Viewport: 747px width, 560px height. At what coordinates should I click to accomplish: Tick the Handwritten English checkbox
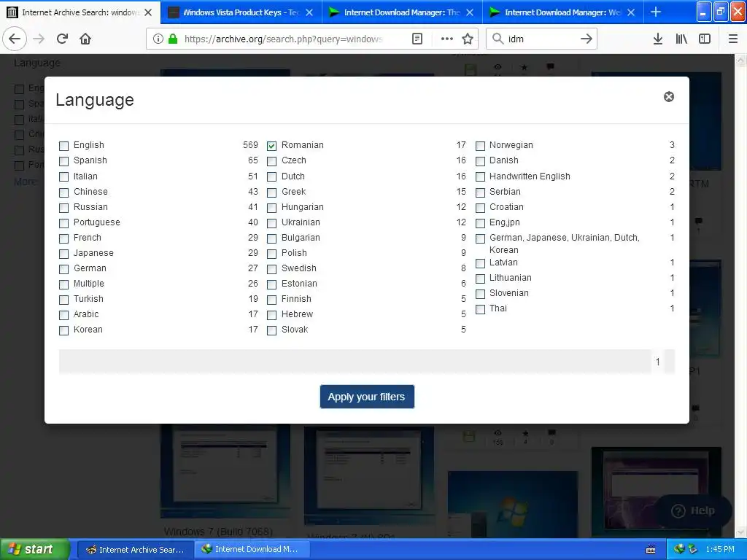pos(480,176)
